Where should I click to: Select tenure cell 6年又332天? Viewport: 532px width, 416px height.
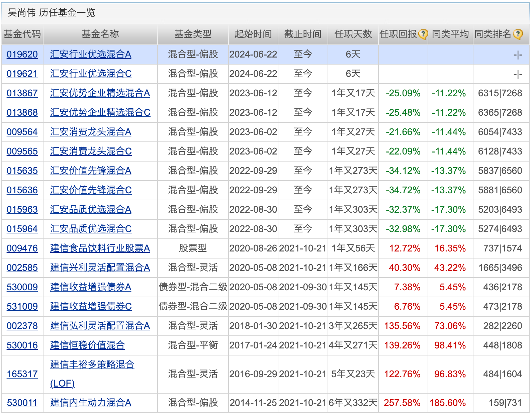(353, 403)
